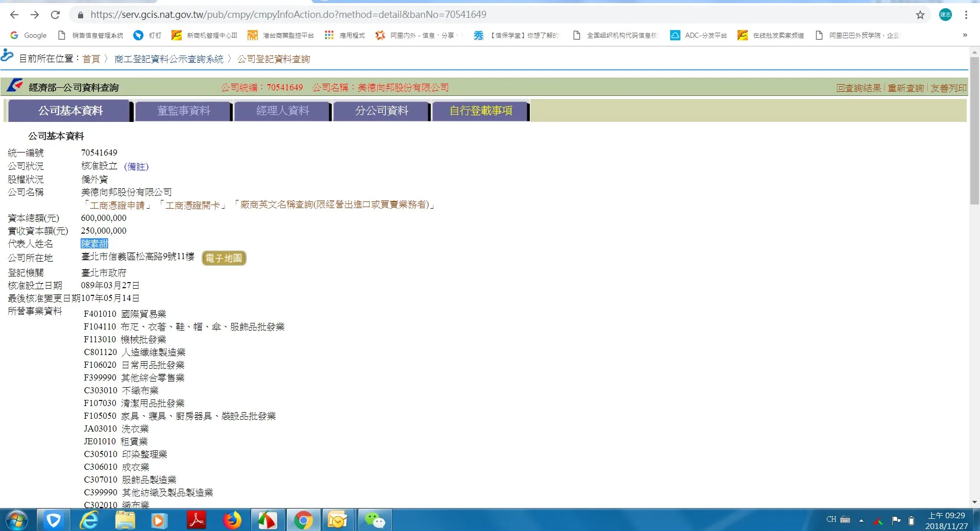Open the Google bookmark
This screenshot has width=980, height=531.
coord(29,35)
